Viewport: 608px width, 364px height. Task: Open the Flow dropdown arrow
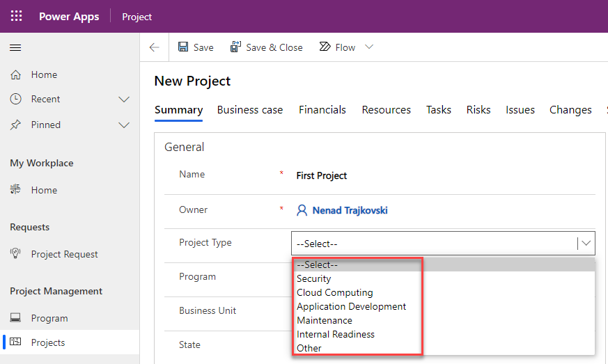pyautogui.click(x=369, y=47)
